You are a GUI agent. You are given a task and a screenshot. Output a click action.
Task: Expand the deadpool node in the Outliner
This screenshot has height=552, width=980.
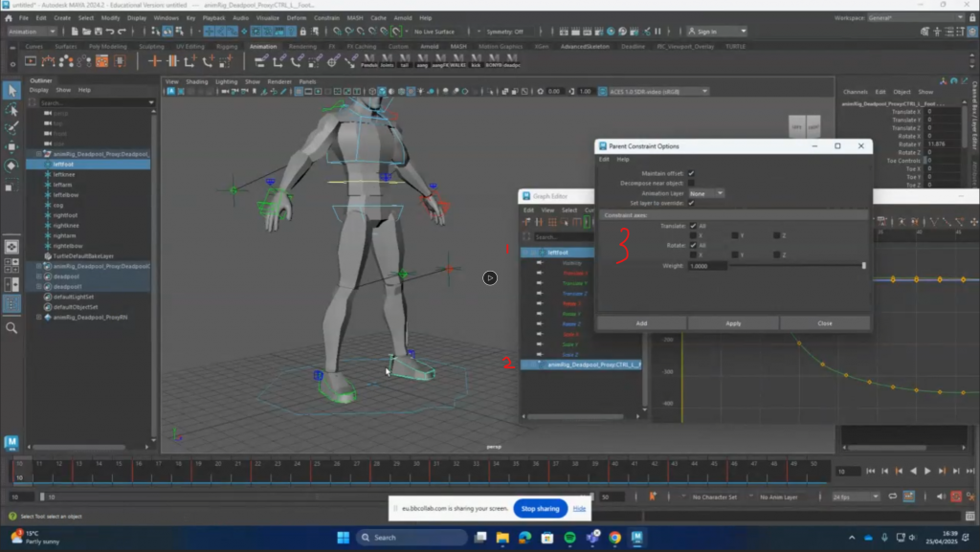(38, 276)
